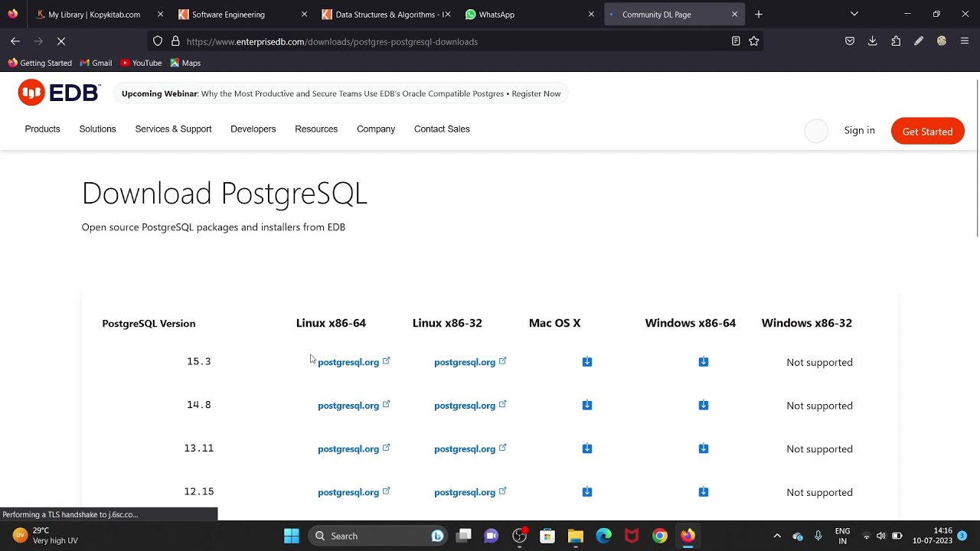
Task: Expand the list all tabs dropdown
Action: [854, 14]
